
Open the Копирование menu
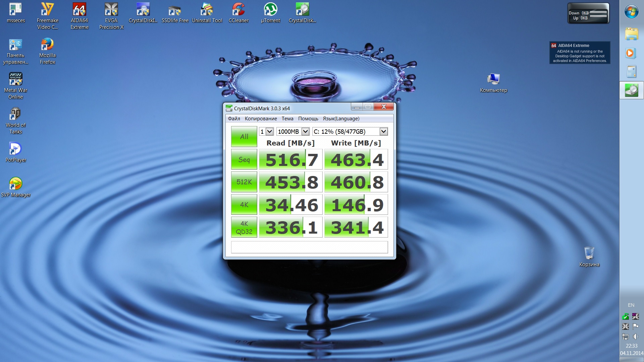pyautogui.click(x=261, y=119)
